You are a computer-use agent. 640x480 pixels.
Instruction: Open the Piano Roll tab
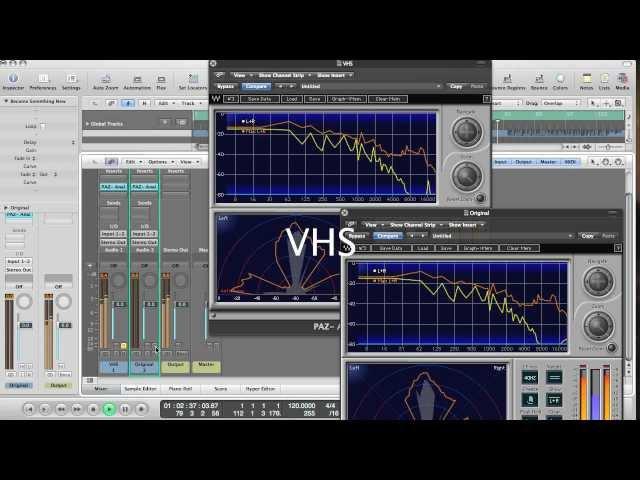(x=180, y=389)
